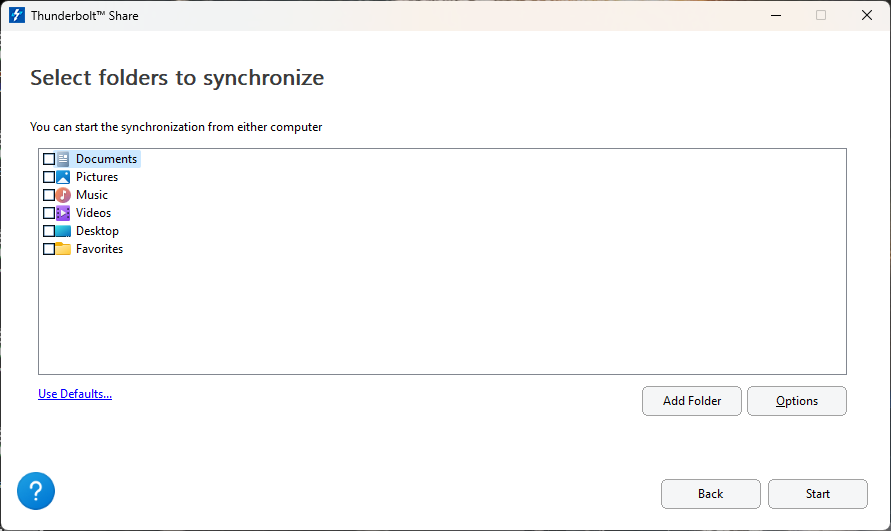The image size is (891, 531).
Task: Check the Documents checkbox
Action: [x=49, y=159]
